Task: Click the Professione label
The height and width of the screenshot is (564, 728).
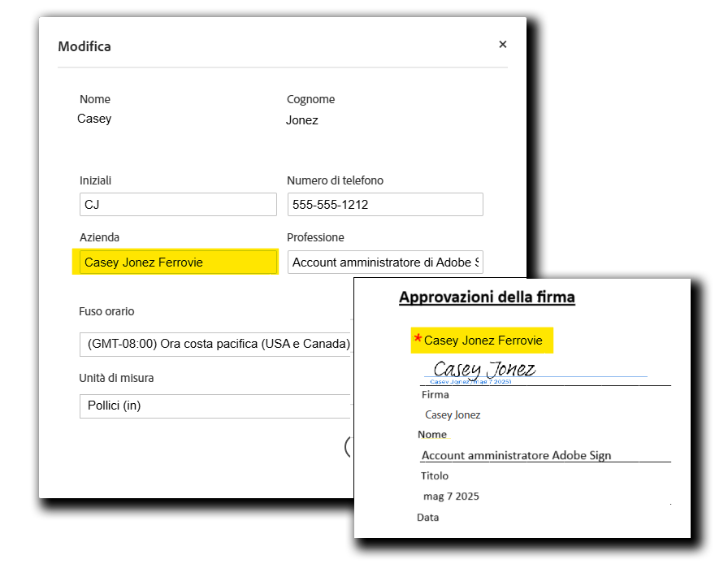Action: pyautogui.click(x=315, y=237)
